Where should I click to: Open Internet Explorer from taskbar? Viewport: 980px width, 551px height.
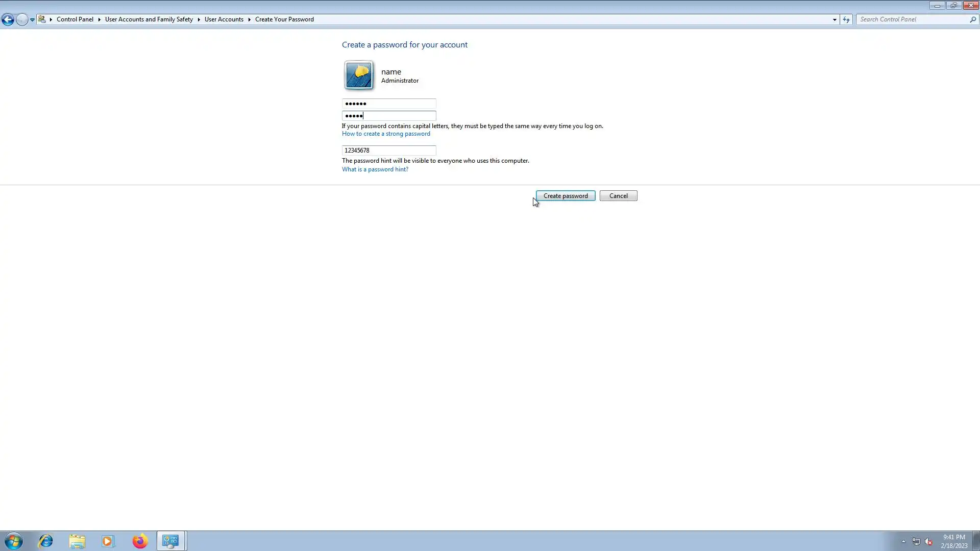(46, 541)
